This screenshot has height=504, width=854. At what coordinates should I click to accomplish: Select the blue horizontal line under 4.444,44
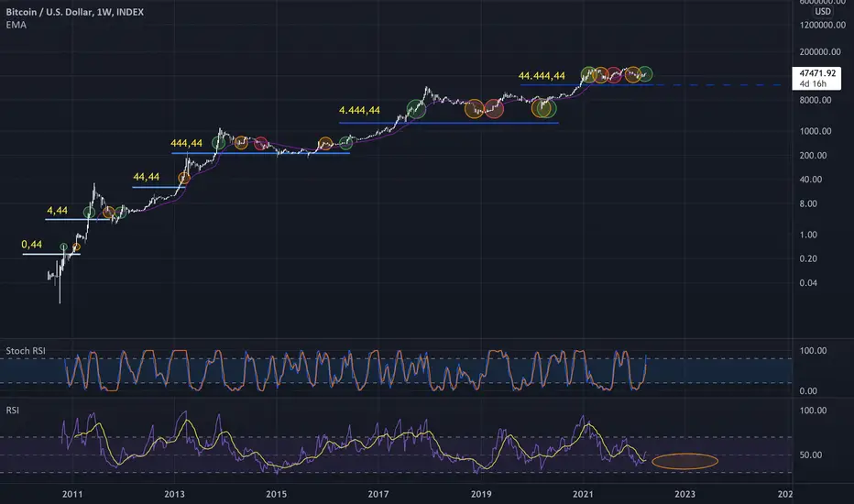(449, 123)
